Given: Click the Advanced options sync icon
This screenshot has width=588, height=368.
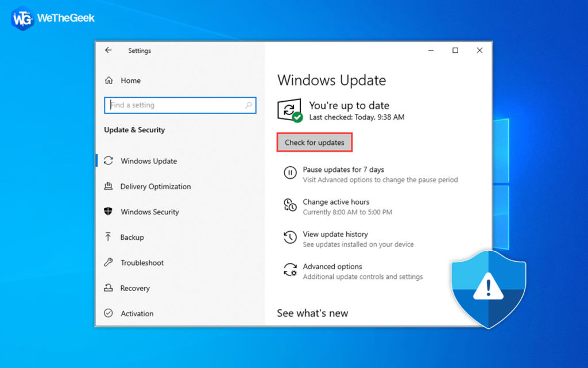Looking at the screenshot, I should pos(290,270).
